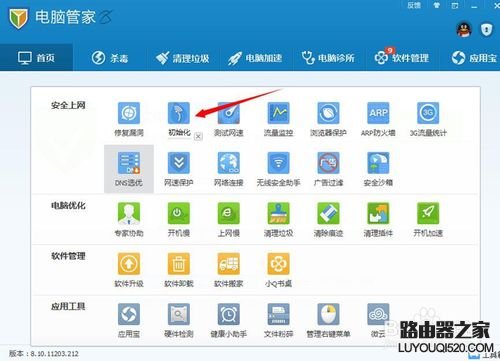
Task: Launch the 硬件检测 hardware check tool
Action: [179, 314]
